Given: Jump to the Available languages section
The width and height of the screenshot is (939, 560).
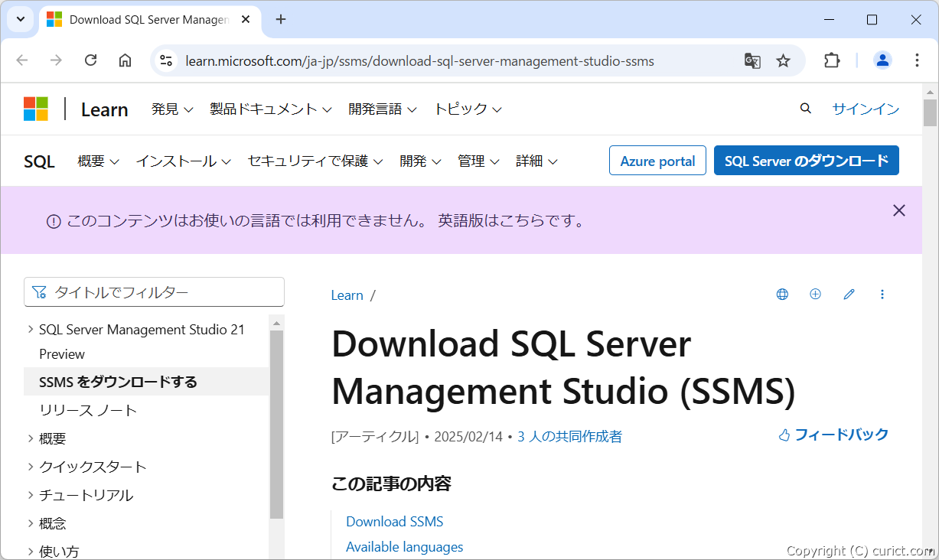Looking at the screenshot, I should pyautogui.click(x=405, y=547).
